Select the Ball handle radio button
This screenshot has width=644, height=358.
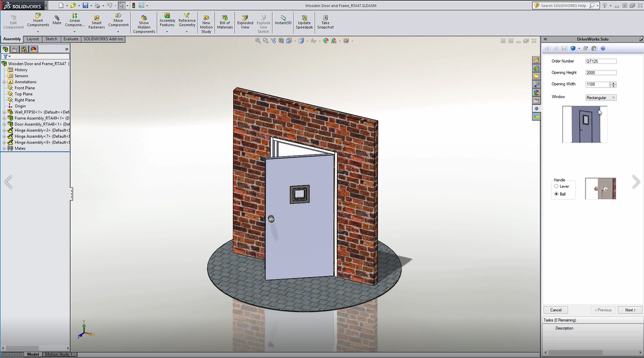557,194
